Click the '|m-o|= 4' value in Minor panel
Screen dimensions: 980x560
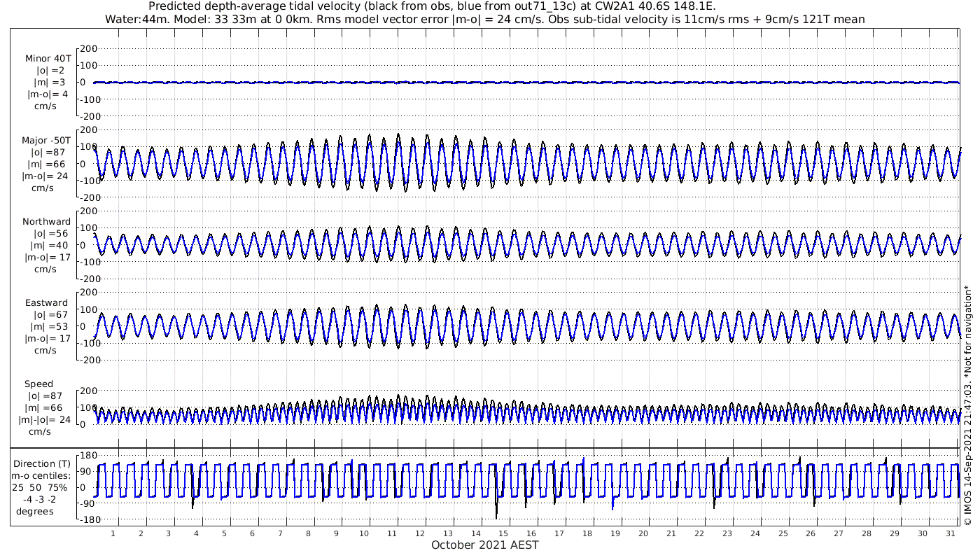point(48,94)
